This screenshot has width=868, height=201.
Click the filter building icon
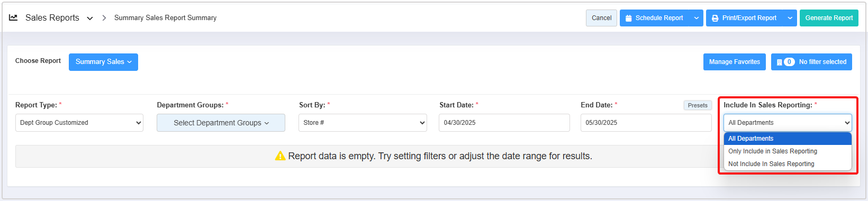779,62
